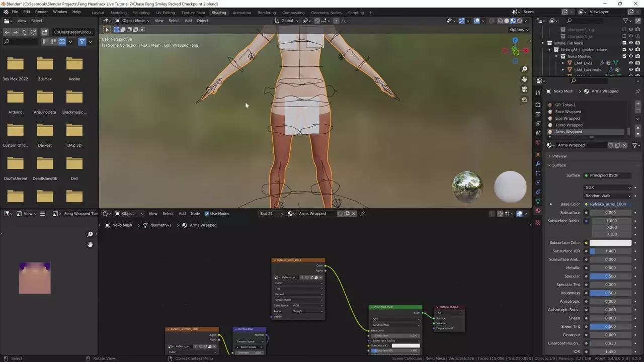Click the viewport zoom magnifier icon
Viewport: 644px width, 362px height.
click(524, 69)
